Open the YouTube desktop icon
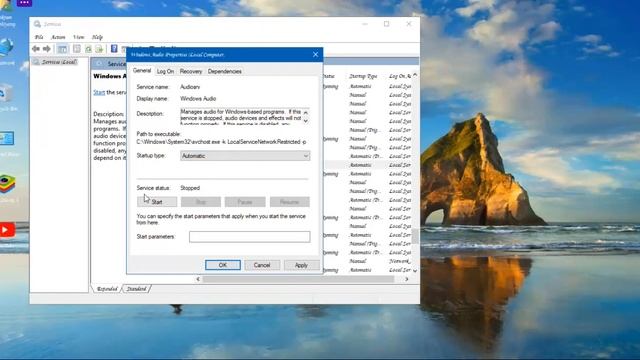 click(7, 230)
